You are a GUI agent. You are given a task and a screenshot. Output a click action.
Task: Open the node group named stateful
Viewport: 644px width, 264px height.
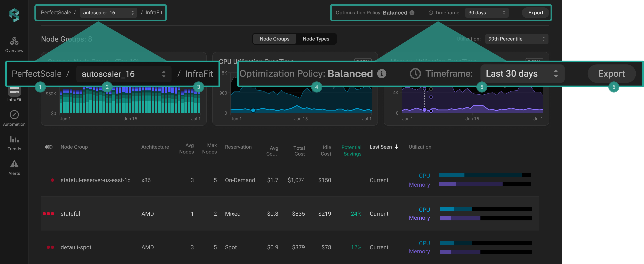[70, 214]
